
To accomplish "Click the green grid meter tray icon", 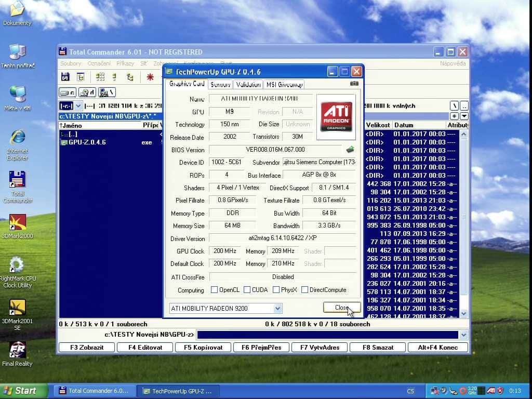I will pos(481,391).
